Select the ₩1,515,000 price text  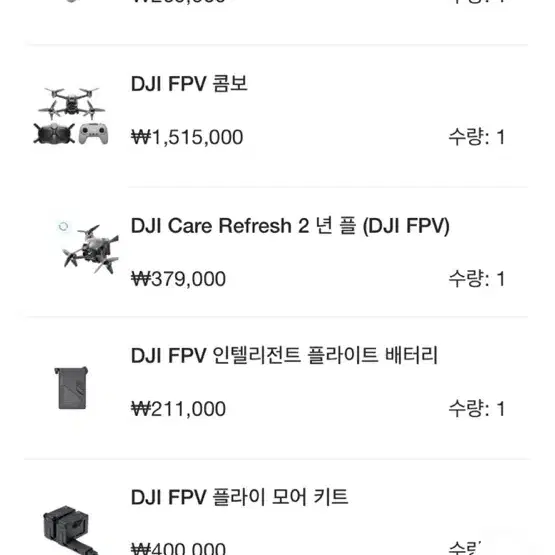(x=187, y=137)
